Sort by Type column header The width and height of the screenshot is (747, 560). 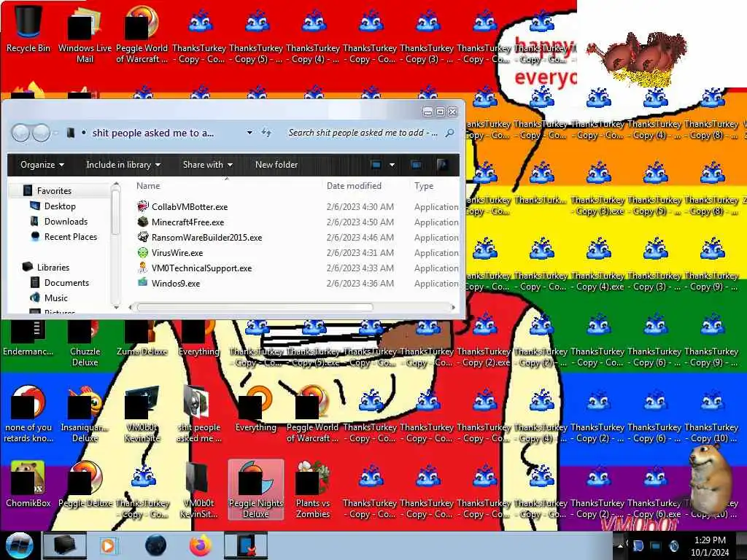coord(424,186)
